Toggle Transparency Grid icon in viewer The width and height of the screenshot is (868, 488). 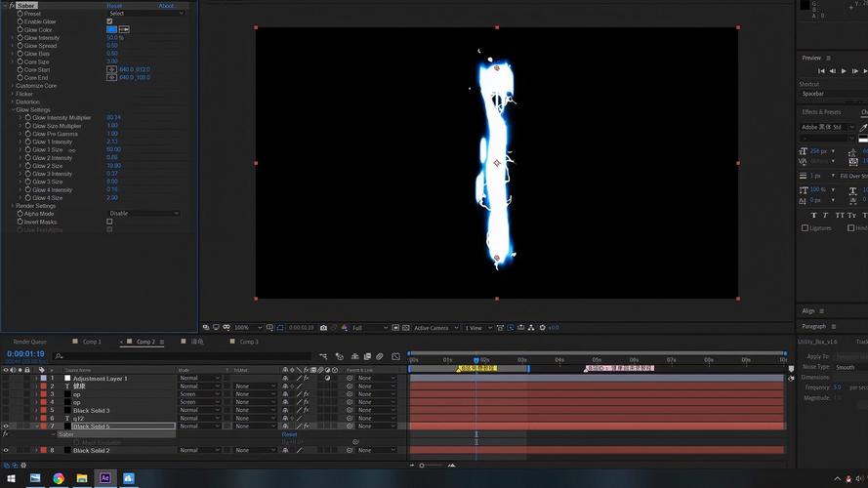point(406,328)
